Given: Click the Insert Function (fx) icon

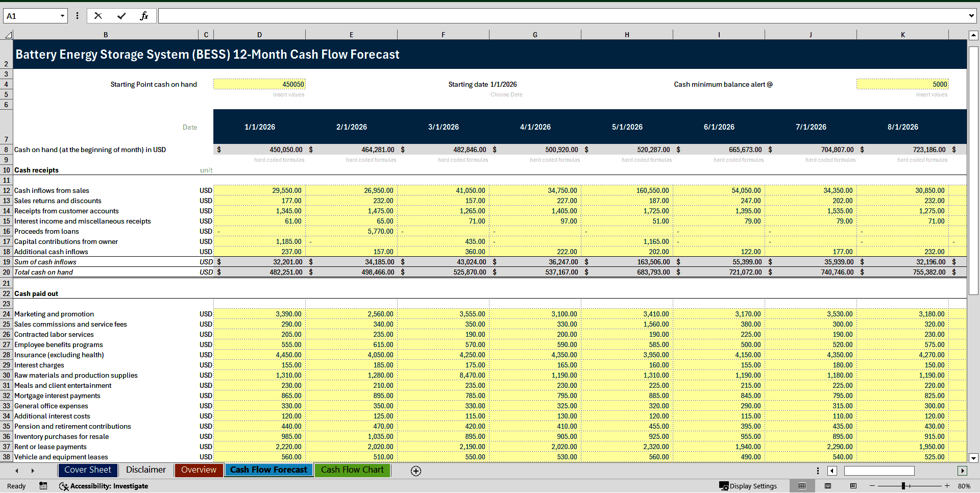Looking at the screenshot, I should (x=144, y=16).
